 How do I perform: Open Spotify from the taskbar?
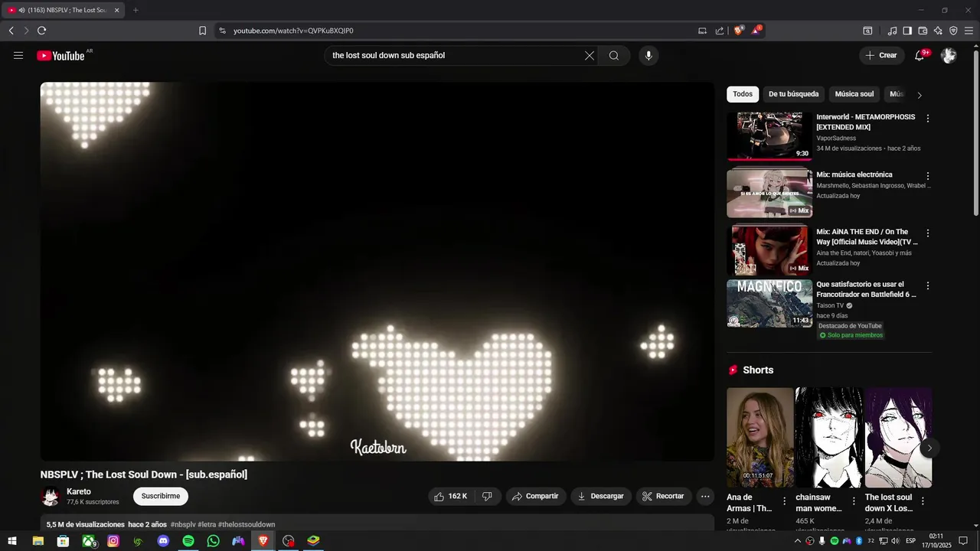click(188, 541)
